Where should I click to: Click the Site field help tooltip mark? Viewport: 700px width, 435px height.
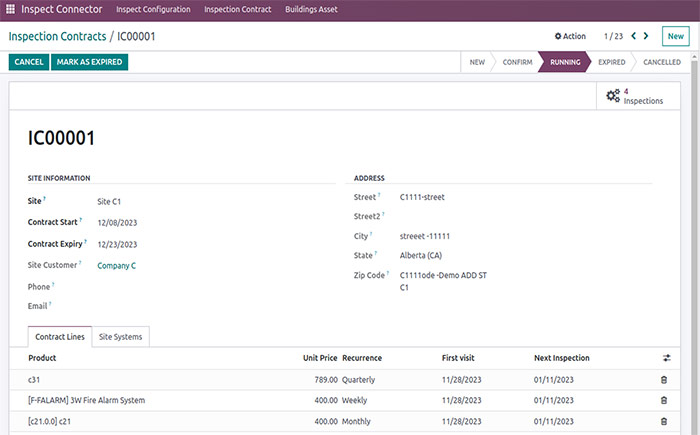(44, 198)
